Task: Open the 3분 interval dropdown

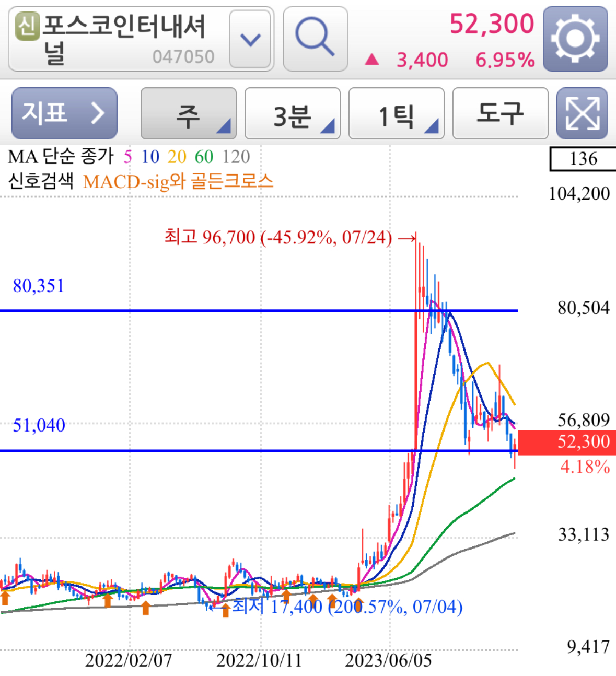Action: 291,113
